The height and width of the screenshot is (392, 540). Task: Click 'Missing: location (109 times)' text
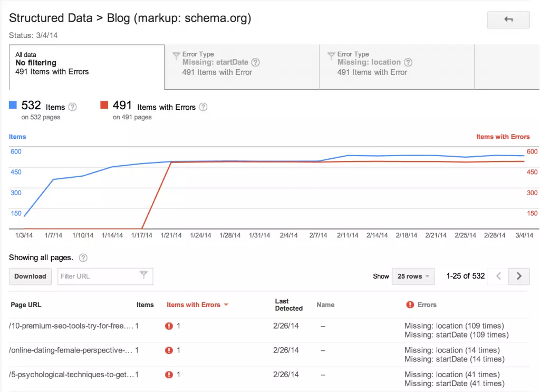454,326
